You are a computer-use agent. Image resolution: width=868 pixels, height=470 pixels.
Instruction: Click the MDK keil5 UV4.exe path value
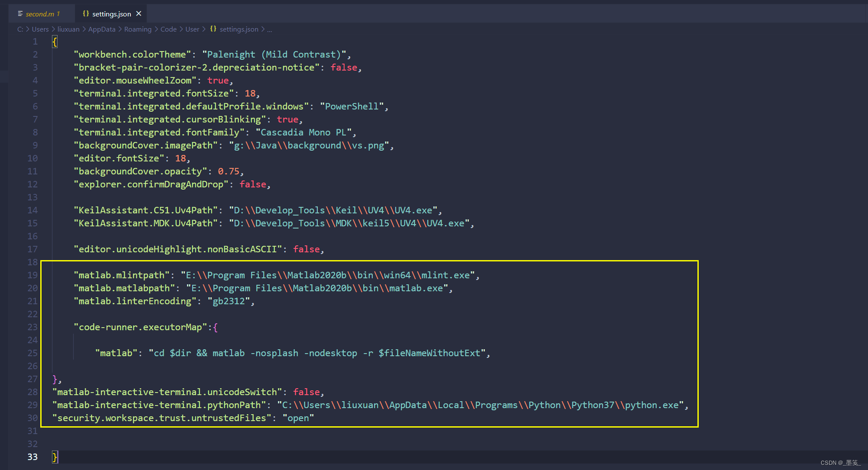pos(349,223)
